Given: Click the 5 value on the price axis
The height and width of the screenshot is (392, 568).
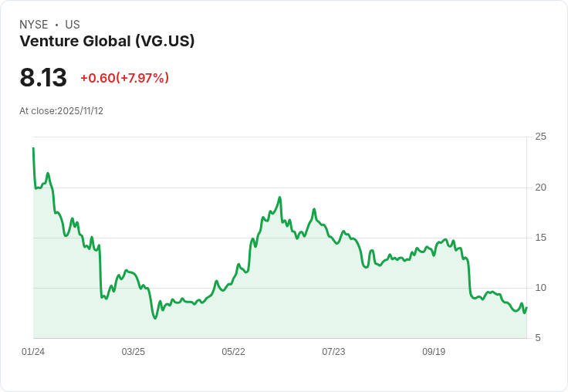Looking at the screenshot, I should (x=538, y=338).
